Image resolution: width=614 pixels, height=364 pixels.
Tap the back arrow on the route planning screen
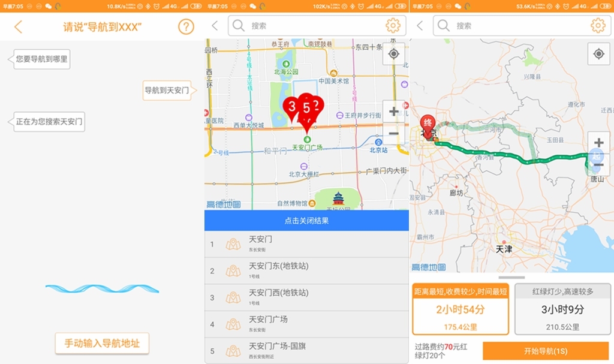click(421, 26)
